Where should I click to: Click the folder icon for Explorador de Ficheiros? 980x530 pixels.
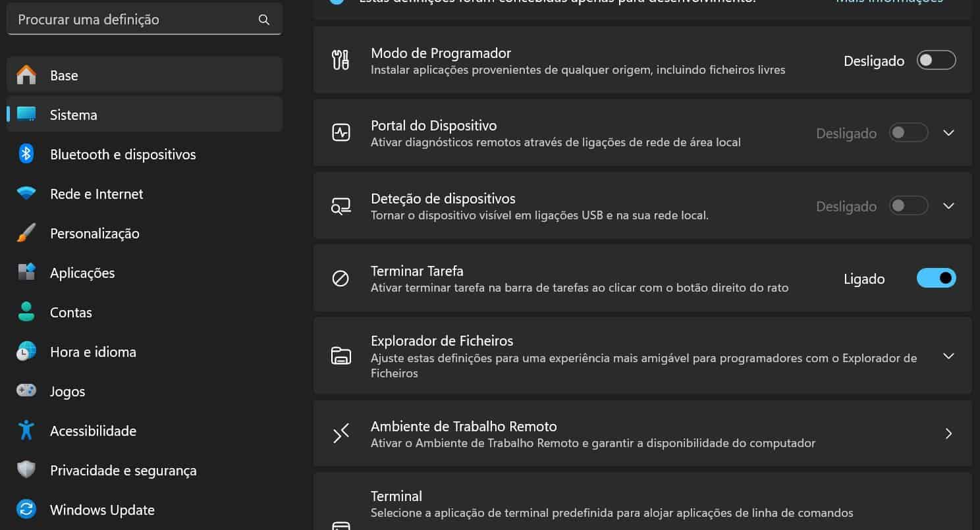340,356
